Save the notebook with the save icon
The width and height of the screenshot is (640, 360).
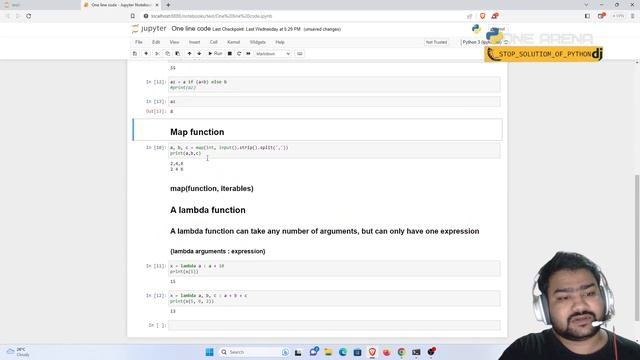point(135,53)
